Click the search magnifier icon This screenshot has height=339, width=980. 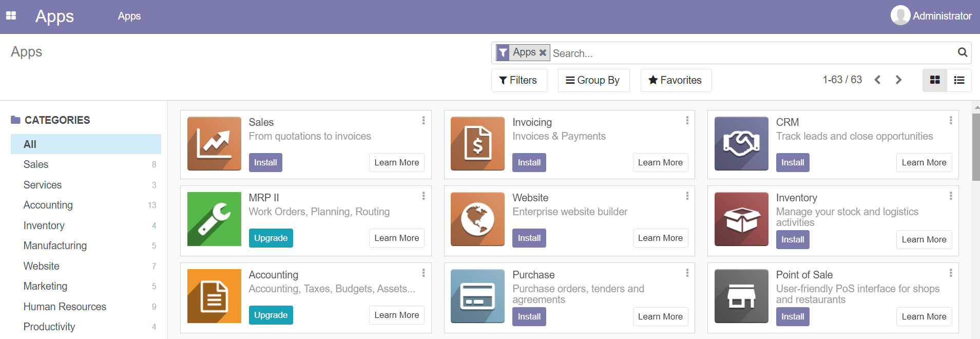962,52
